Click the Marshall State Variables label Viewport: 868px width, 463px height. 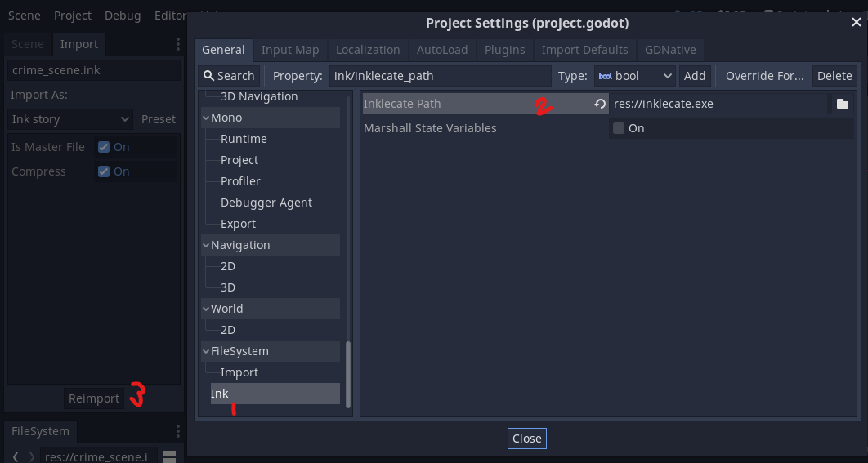point(430,128)
